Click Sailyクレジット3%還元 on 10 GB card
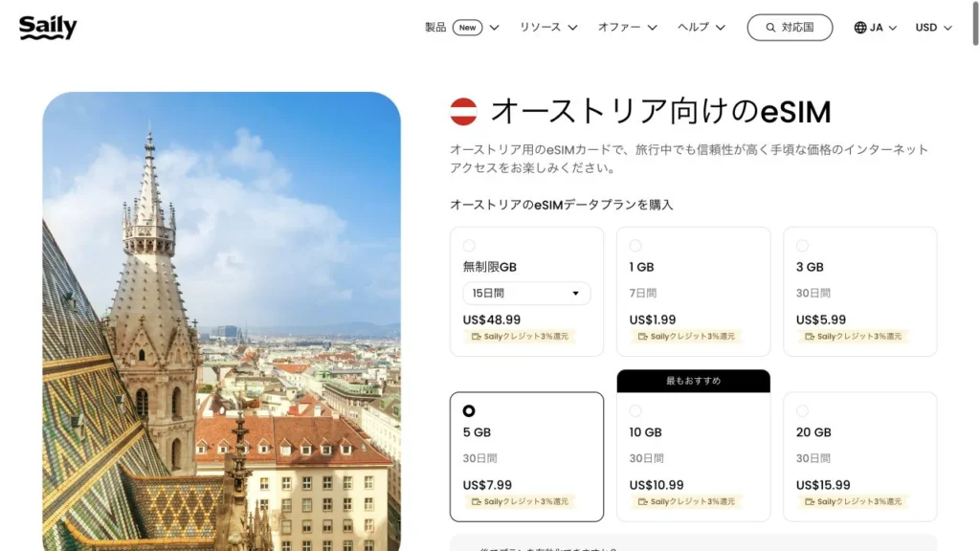This screenshot has width=980, height=551. pyautogui.click(x=693, y=501)
